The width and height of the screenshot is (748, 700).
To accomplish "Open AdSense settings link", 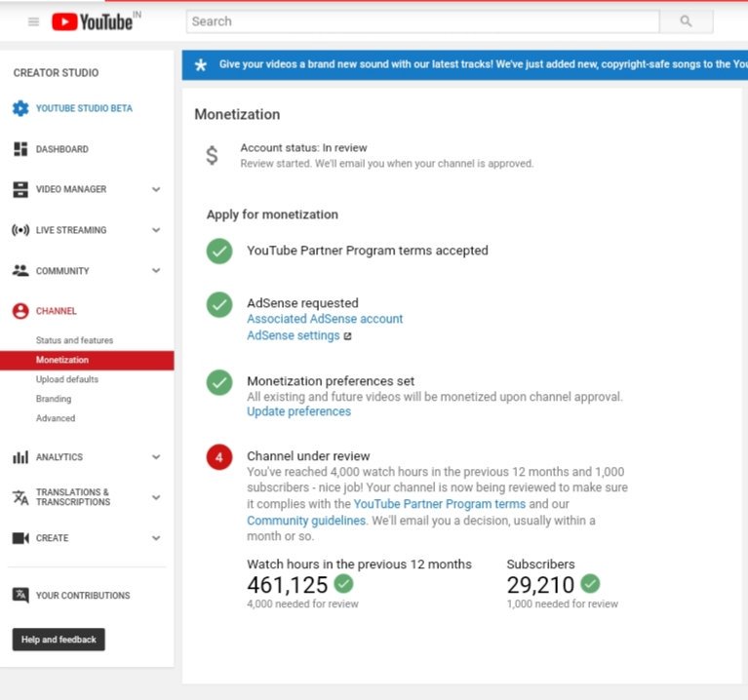I will pos(293,335).
